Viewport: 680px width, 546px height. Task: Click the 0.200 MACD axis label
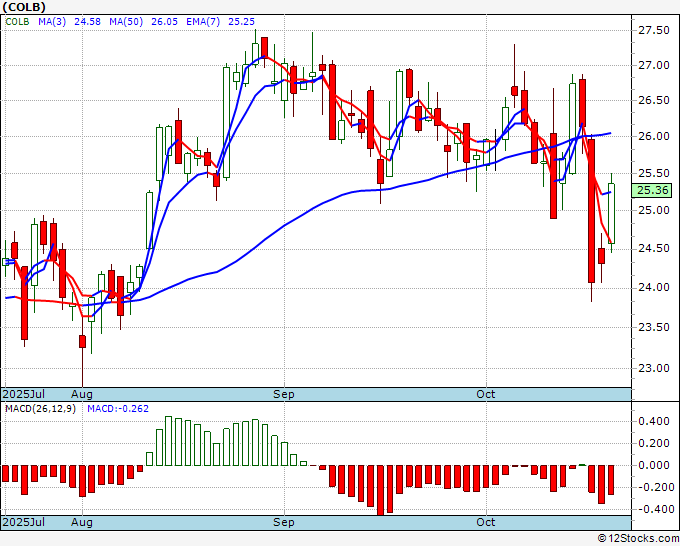[x=654, y=443]
